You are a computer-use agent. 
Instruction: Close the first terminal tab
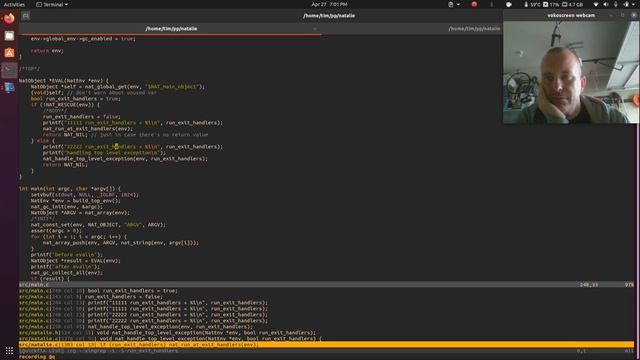pyautogui.click(x=315, y=29)
